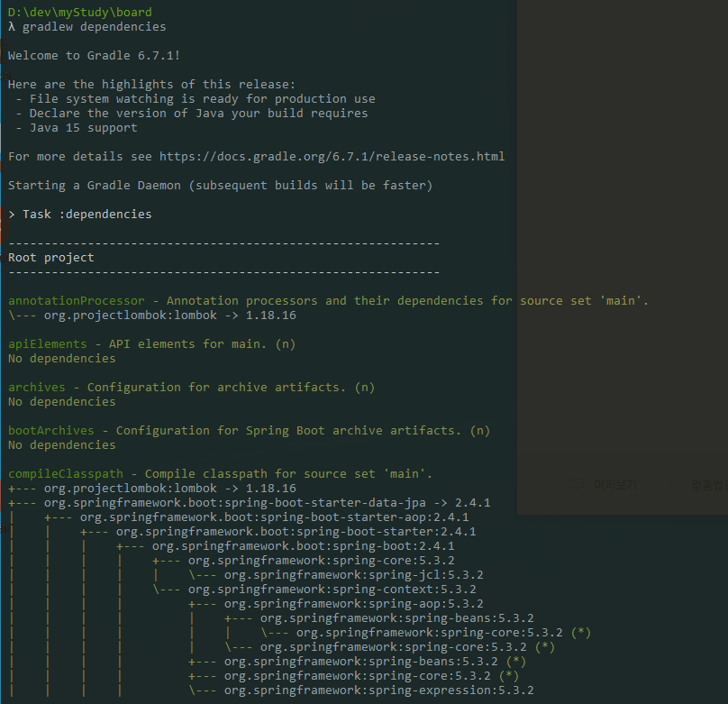The width and height of the screenshot is (728, 704).
Task: Click faint '미리보기' label in background window
Action: [615, 485]
